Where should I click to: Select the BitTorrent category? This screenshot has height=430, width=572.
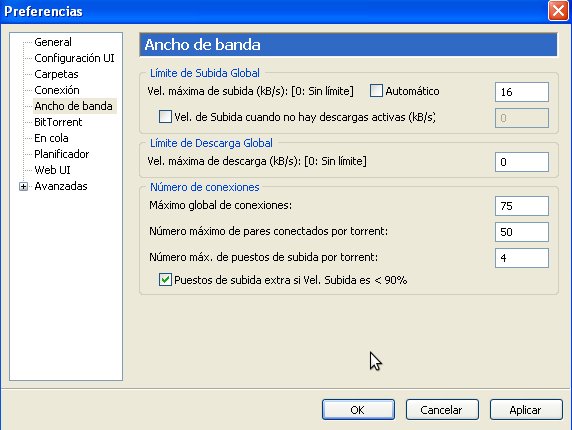pos(58,122)
